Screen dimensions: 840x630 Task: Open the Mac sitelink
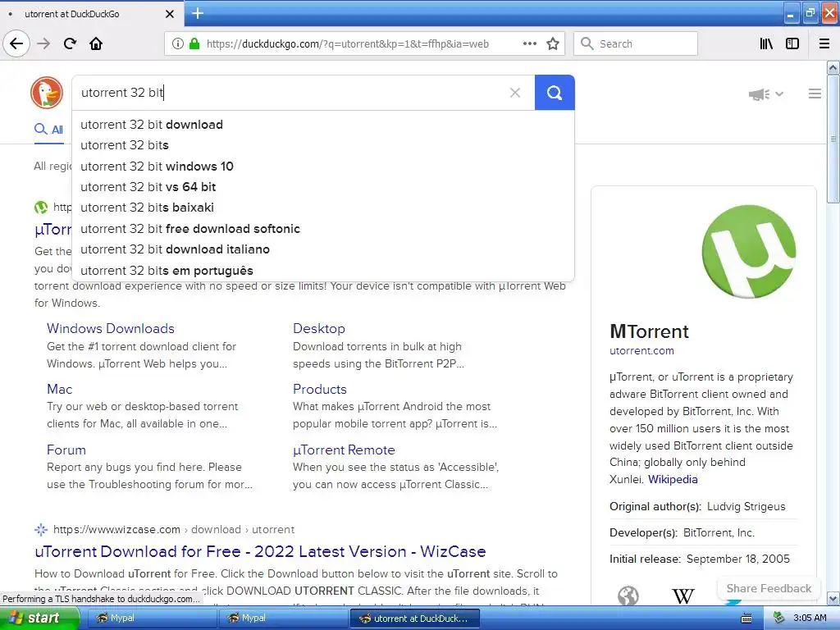pos(59,389)
